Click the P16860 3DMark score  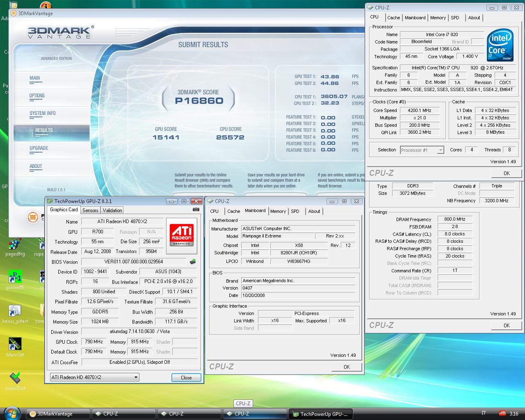pyautogui.click(x=199, y=101)
